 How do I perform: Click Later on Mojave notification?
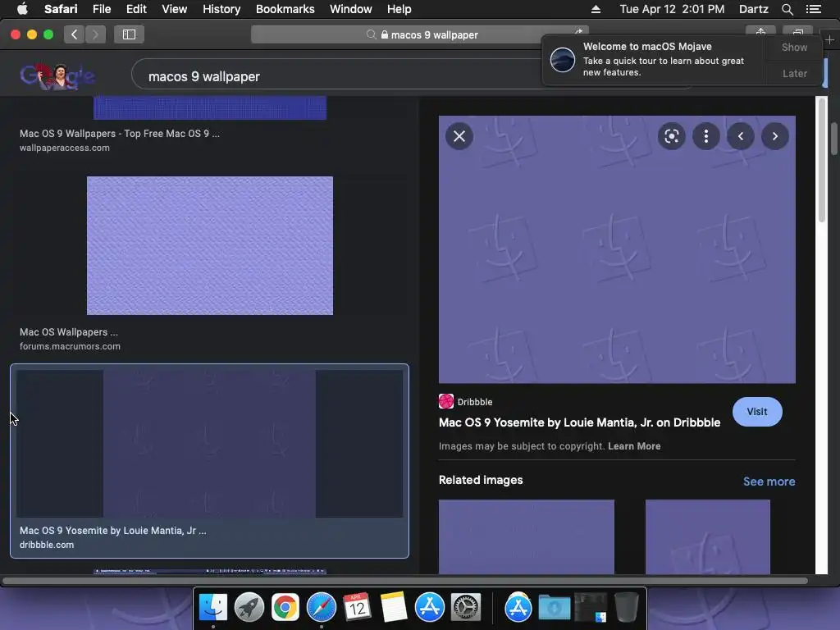click(x=794, y=73)
